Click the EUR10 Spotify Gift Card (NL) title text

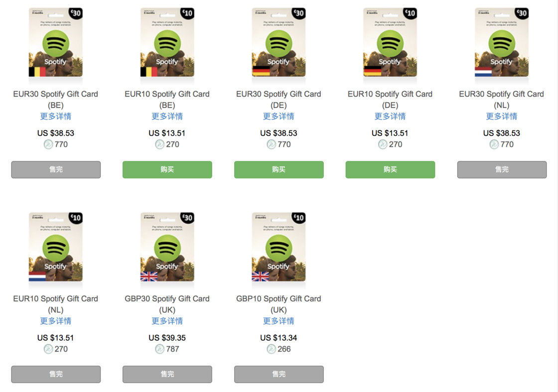(56, 304)
